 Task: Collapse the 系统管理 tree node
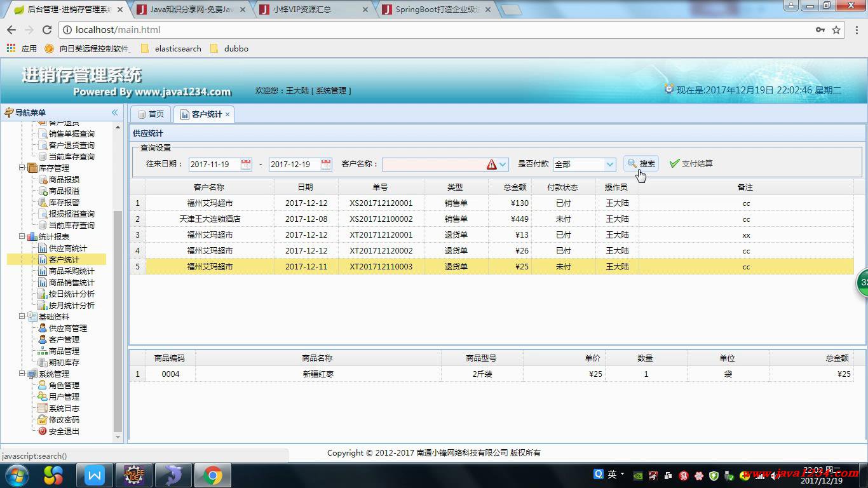(x=22, y=374)
